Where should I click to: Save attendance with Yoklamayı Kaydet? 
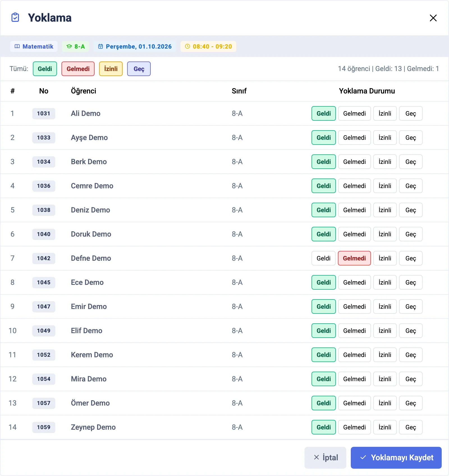(x=396, y=457)
